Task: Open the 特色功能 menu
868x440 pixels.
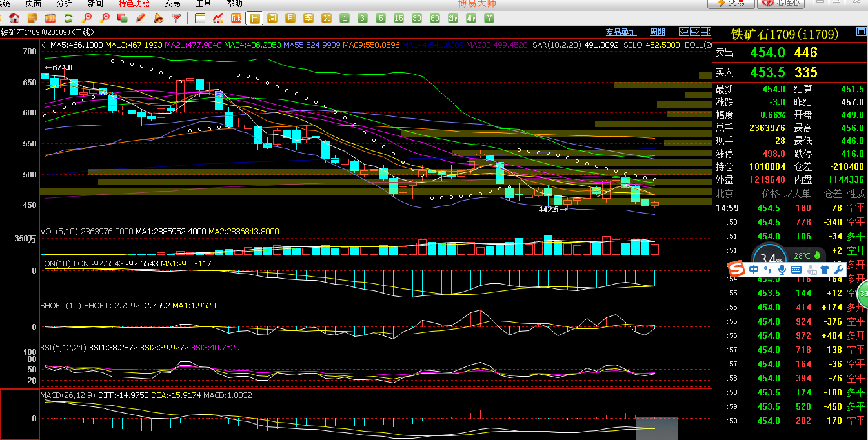Action: pos(134,4)
